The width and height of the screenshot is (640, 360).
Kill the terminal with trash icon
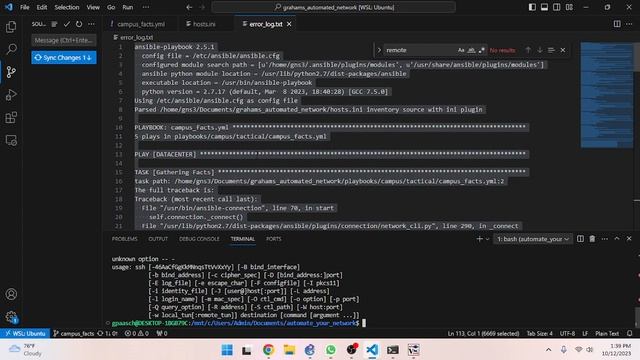[592, 239]
